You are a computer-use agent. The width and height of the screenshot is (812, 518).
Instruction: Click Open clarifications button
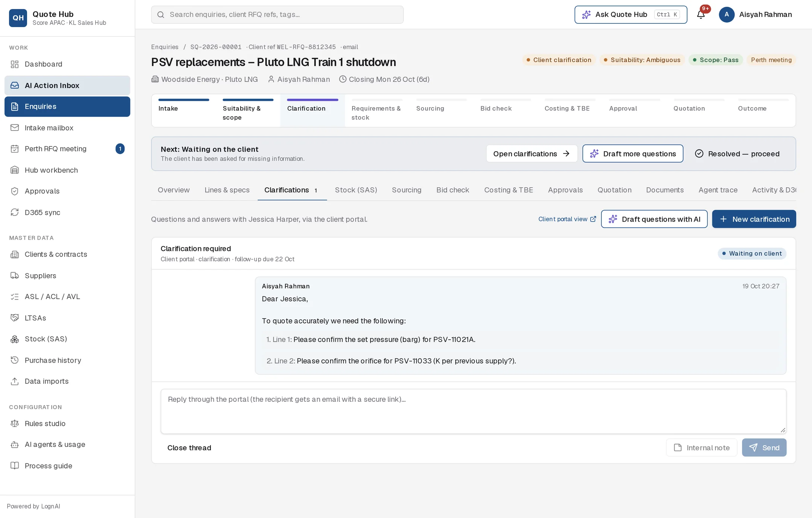coord(532,154)
